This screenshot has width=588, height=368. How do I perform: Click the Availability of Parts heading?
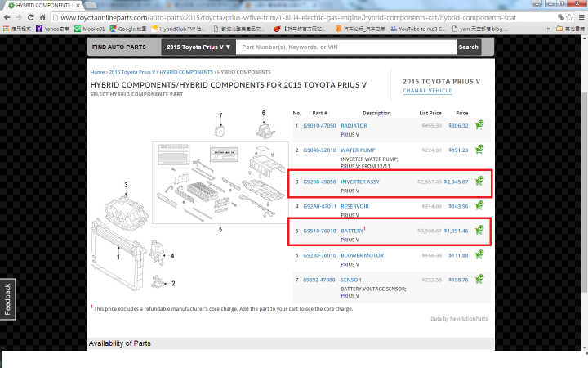(x=119, y=343)
